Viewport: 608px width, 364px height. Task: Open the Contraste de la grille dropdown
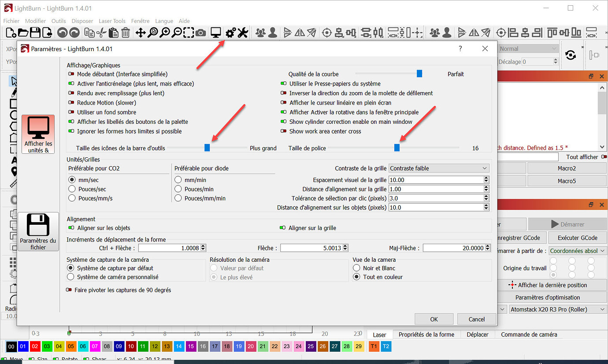coord(438,168)
